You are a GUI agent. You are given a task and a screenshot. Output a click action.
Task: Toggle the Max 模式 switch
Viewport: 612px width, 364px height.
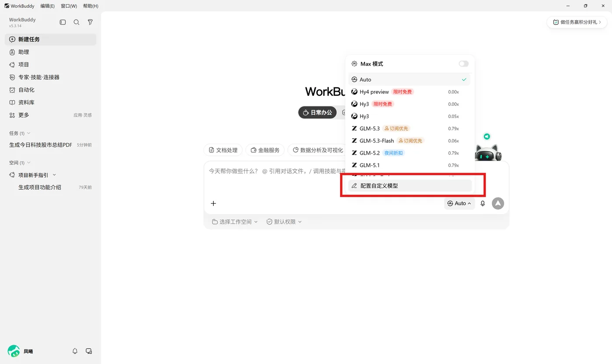tap(463, 64)
